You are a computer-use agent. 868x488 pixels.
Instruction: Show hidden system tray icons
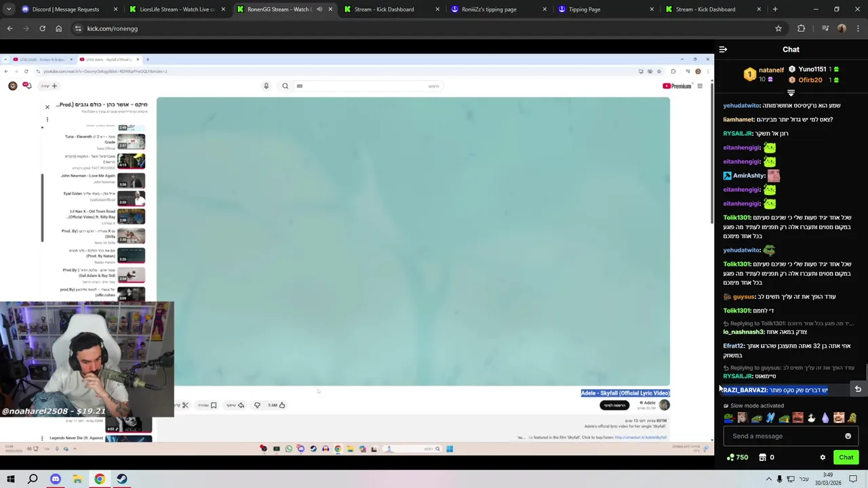coord(768,479)
